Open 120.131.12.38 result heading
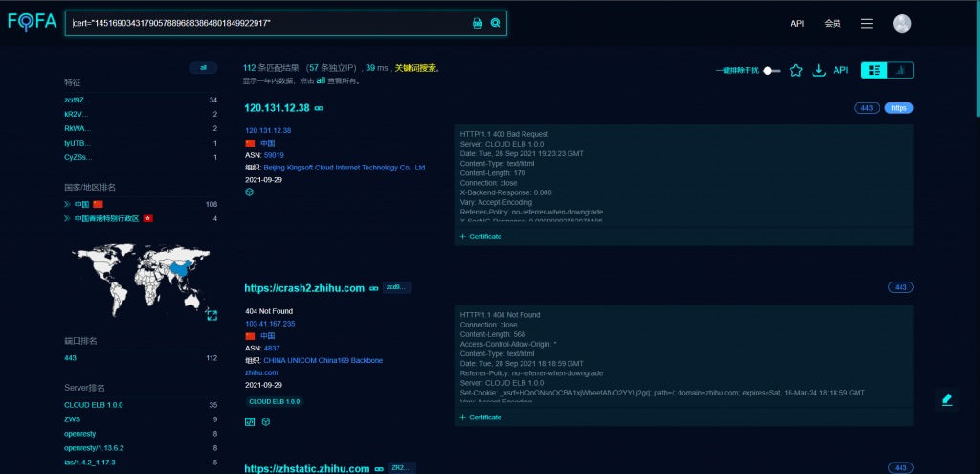 pos(277,107)
